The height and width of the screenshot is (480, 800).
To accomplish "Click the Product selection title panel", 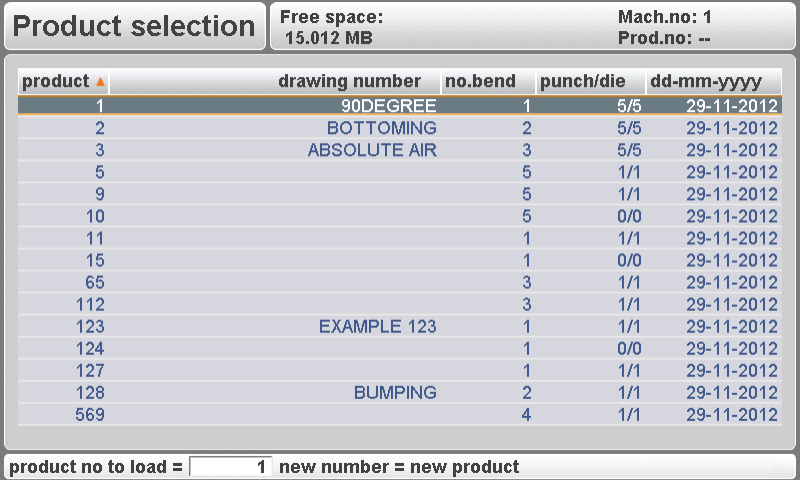I will [134, 27].
